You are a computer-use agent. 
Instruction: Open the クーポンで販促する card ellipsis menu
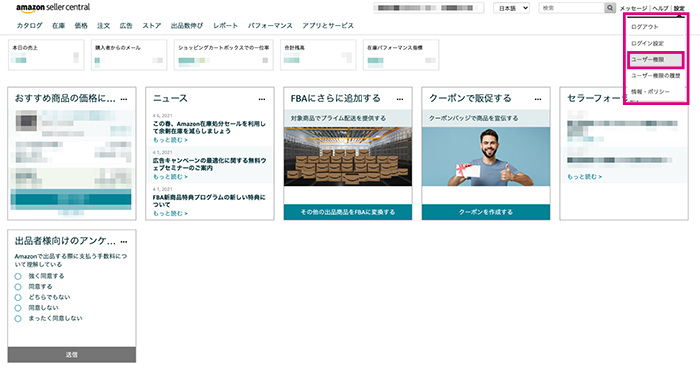tap(538, 99)
